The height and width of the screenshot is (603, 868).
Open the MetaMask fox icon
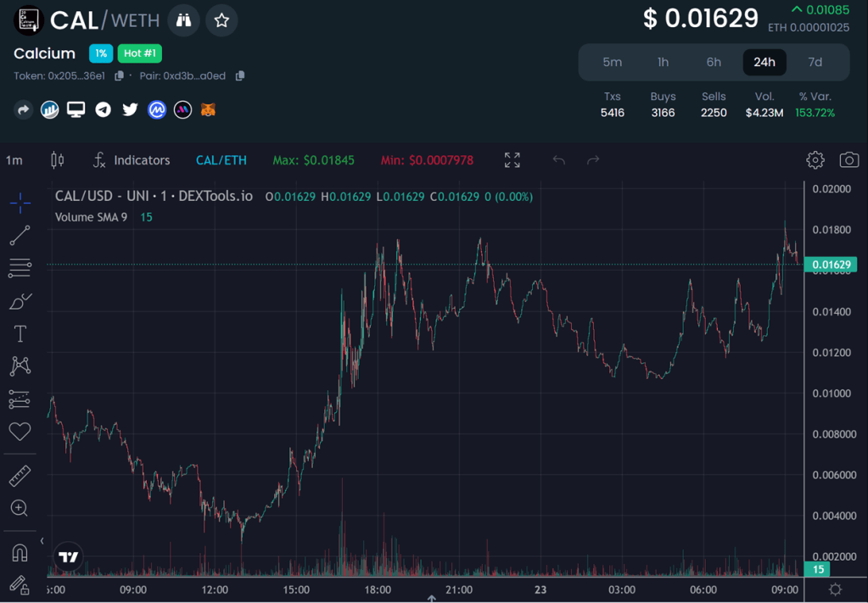(x=208, y=109)
